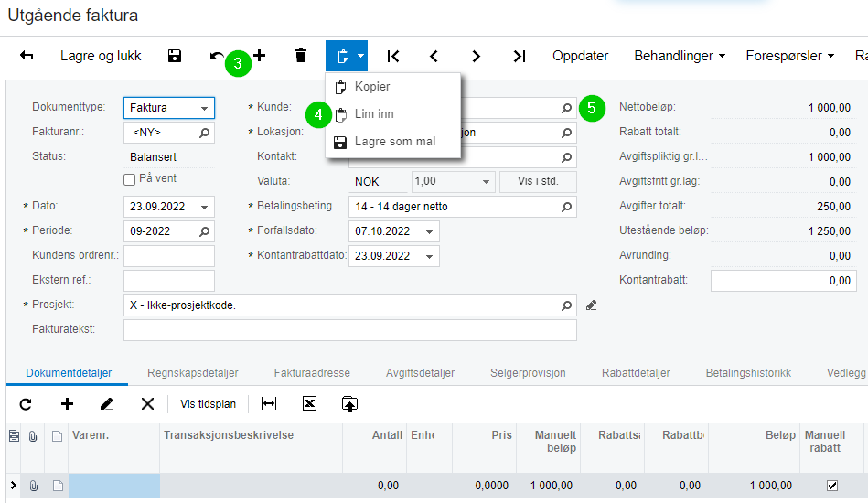Expand the first grid row arrow

[14, 486]
